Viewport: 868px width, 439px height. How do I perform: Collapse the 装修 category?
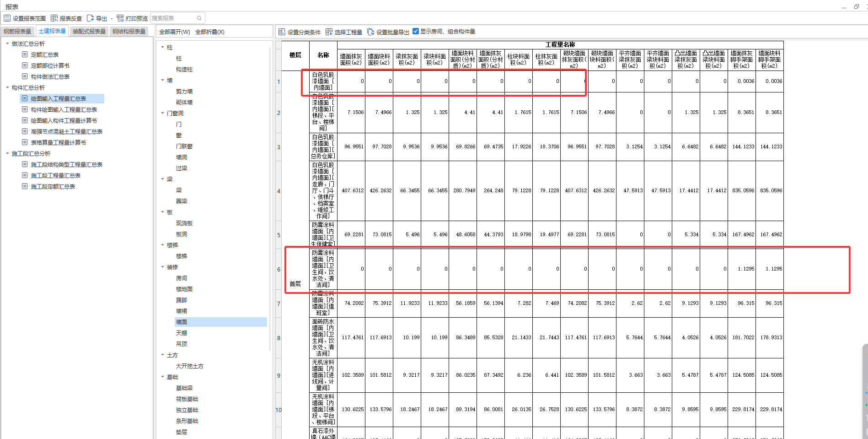tap(162, 267)
